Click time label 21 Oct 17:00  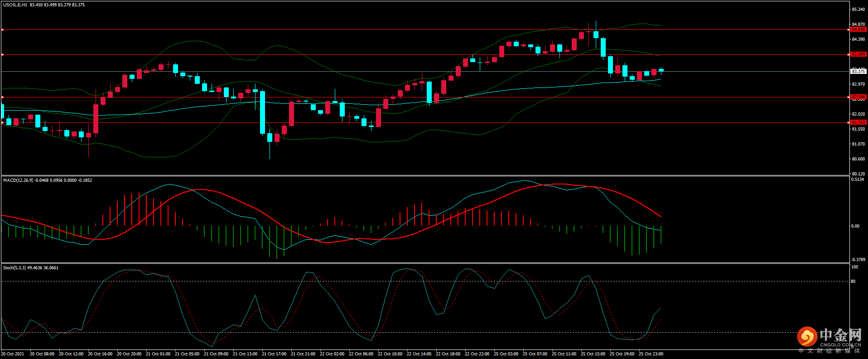274,354
